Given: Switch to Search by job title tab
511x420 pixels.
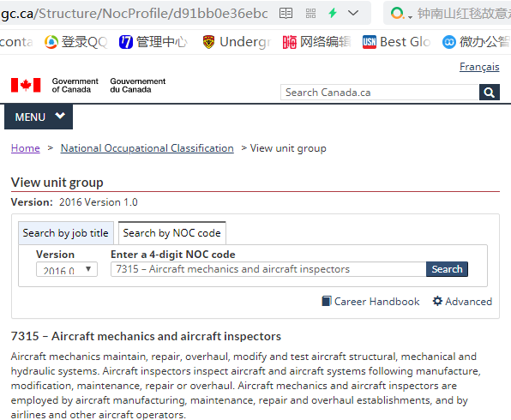Looking at the screenshot, I should point(66,233).
